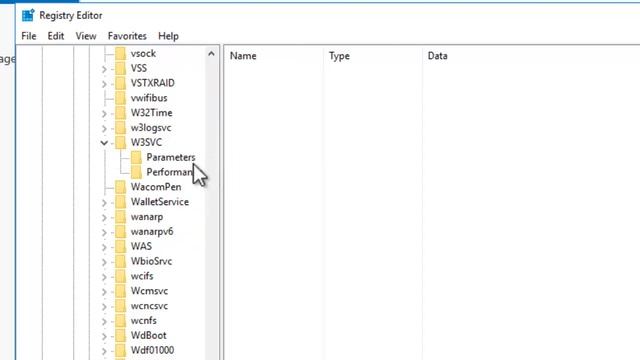Viewport: 640px width, 360px height.
Task: Open the Favorites menu
Action: point(127,36)
